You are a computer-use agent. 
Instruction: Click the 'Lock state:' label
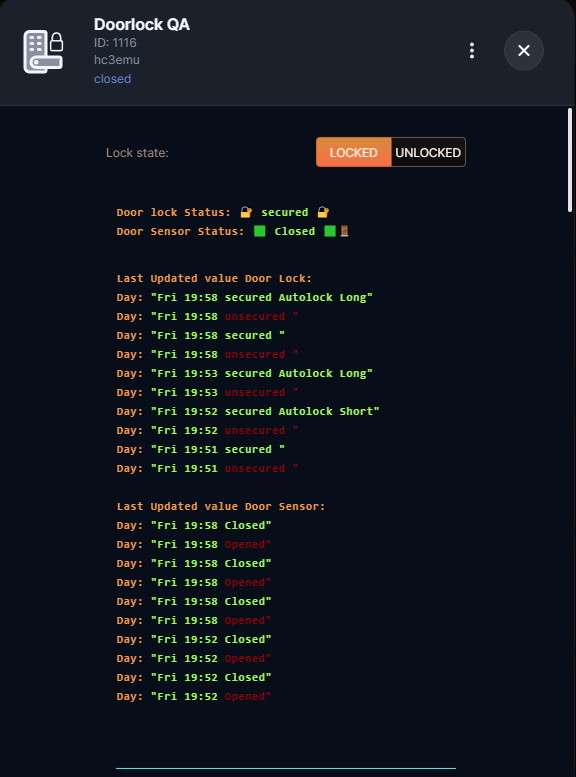[x=137, y=153]
